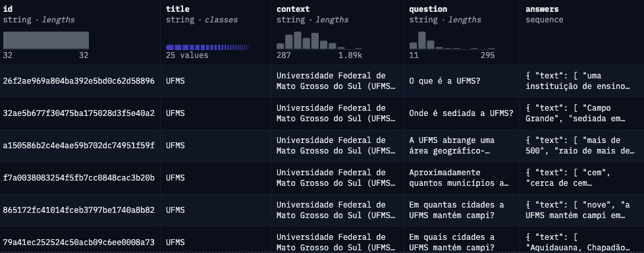Click the context lengths histogram
This screenshot has width=644, height=253.
click(319, 40)
